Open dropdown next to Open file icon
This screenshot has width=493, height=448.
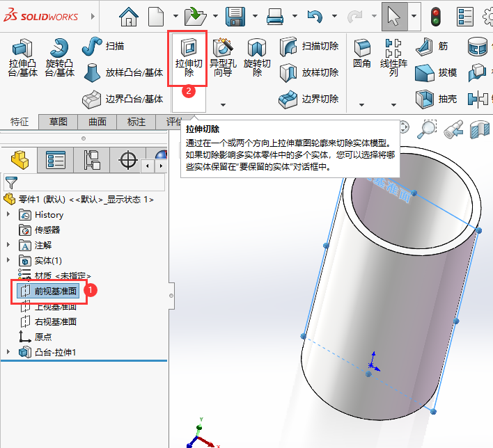pos(215,16)
